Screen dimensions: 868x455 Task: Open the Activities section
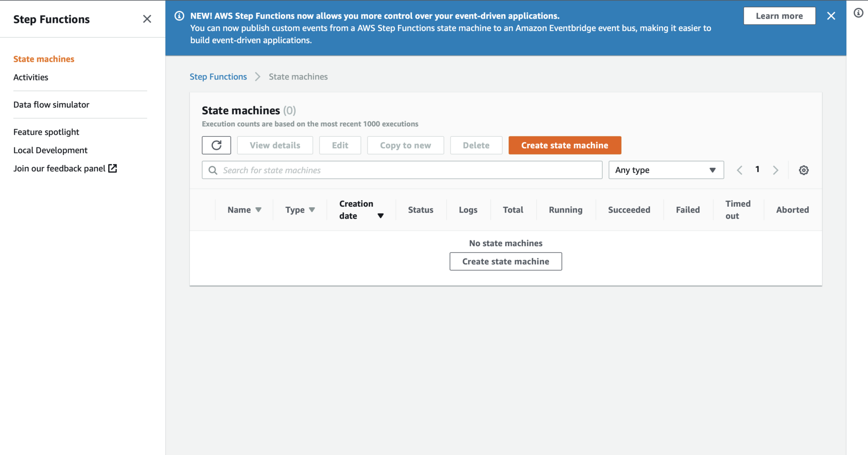[31, 77]
